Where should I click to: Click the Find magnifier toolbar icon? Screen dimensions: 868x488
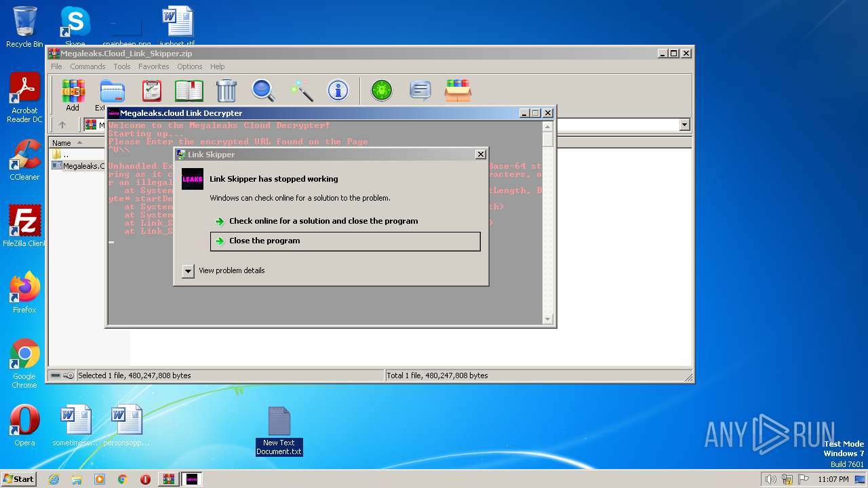263,90
